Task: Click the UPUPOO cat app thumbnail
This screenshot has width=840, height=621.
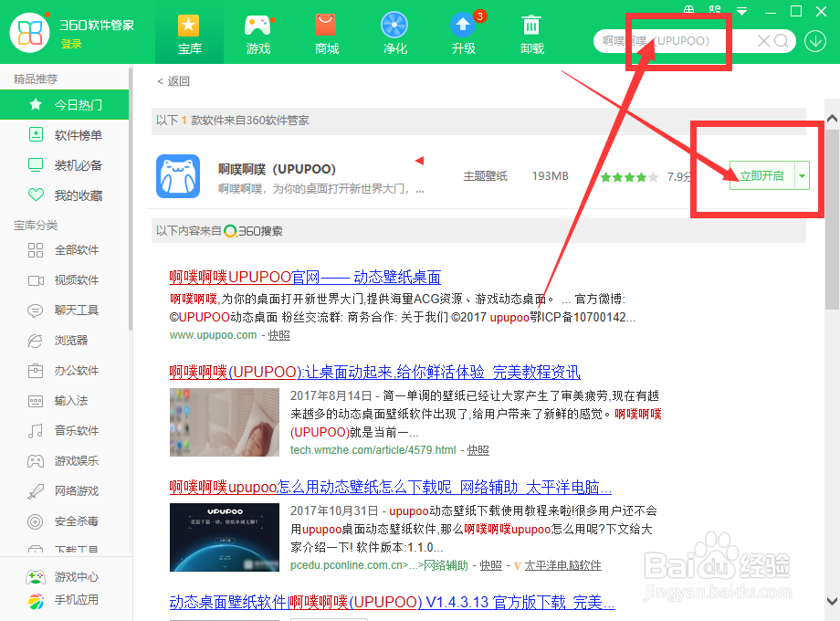Action: click(178, 176)
